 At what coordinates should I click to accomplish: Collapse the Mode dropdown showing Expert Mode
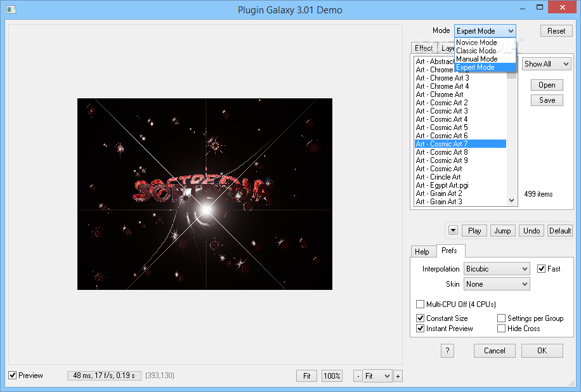pyautogui.click(x=485, y=30)
